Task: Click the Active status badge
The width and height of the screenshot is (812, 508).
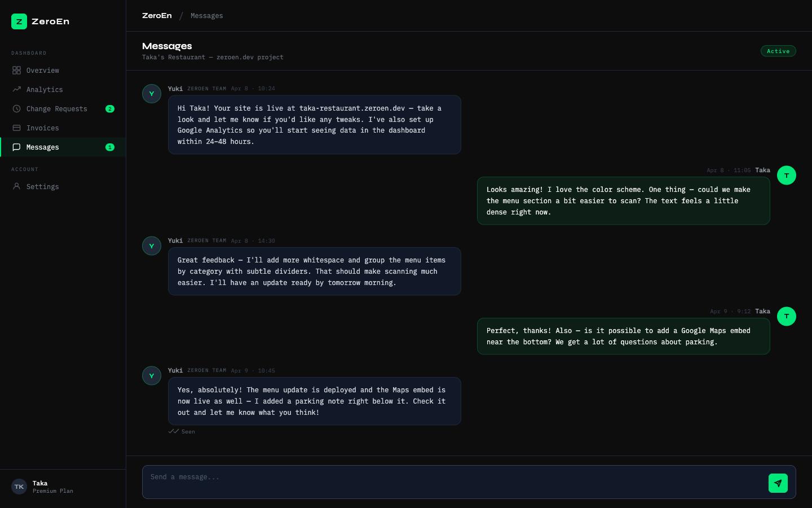Action: tap(778, 51)
